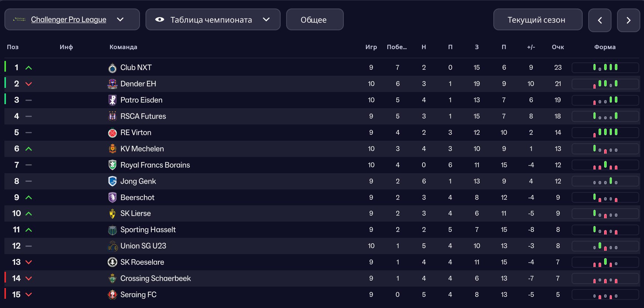Sort table by the Очк column header
The height and width of the screenshot is (308, 644).
[x=558, y=47]
